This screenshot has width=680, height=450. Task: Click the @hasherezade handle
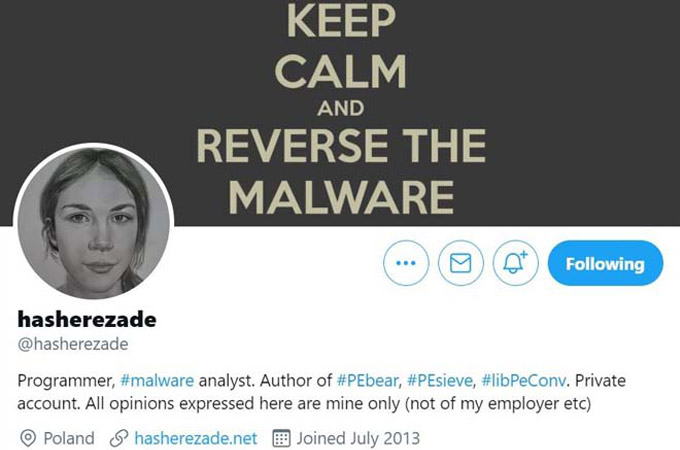(73, 344)
